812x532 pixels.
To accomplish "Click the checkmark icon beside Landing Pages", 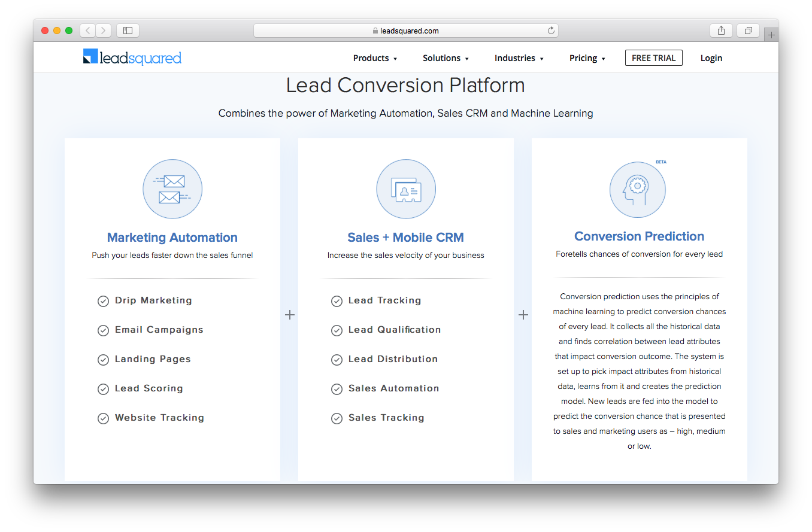I will (103, 360).
